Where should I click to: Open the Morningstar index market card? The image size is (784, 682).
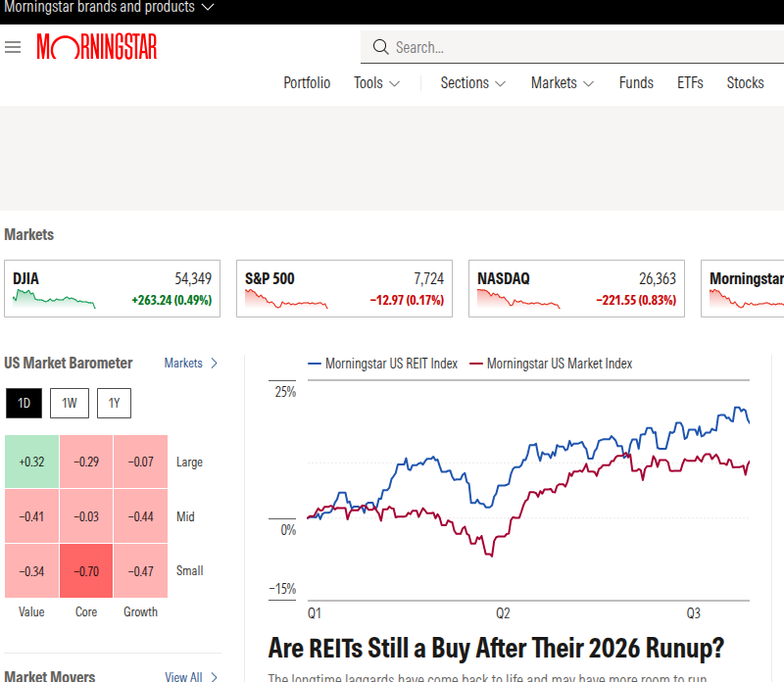click(743, 288)
